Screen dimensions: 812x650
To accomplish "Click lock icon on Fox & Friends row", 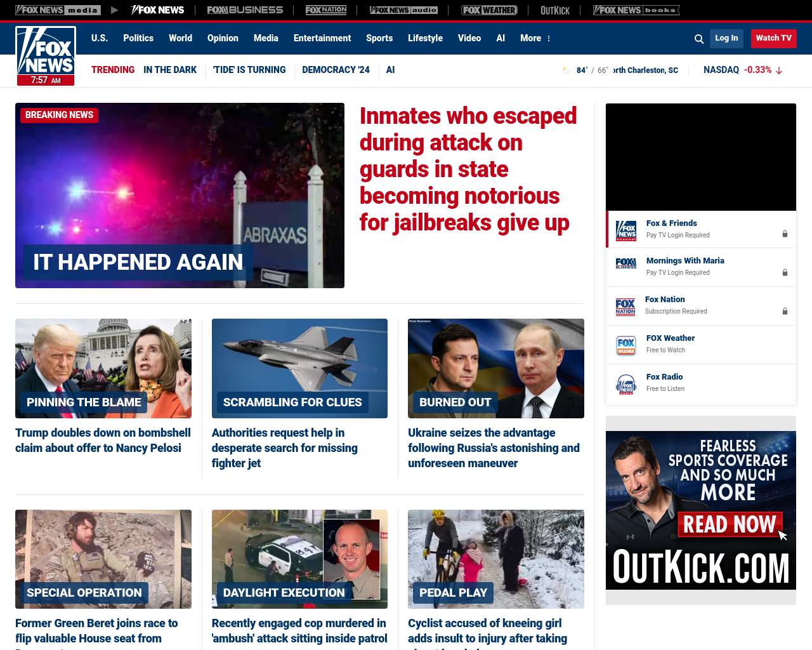I will point(785,234).
